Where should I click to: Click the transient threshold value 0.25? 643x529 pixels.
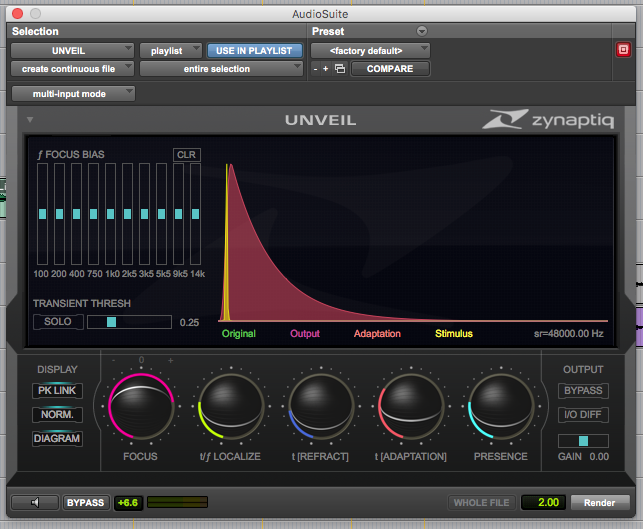pyautogui.click(x=189, y=322)
